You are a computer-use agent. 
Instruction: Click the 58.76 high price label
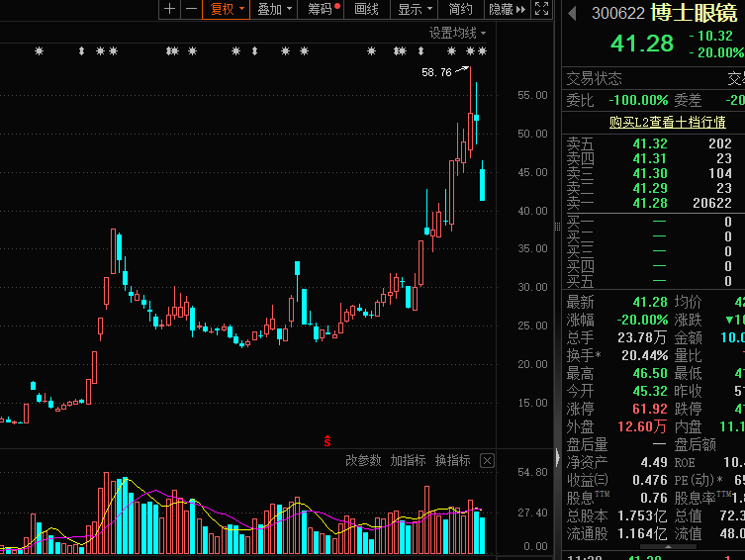pos(435,72)
